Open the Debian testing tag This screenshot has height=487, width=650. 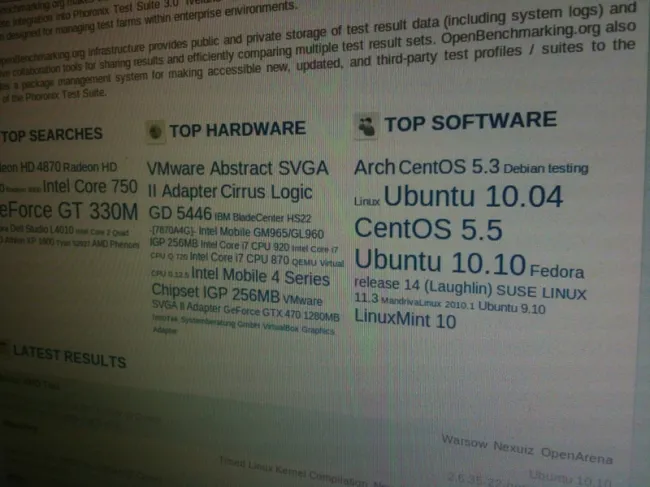coord(546,168)
